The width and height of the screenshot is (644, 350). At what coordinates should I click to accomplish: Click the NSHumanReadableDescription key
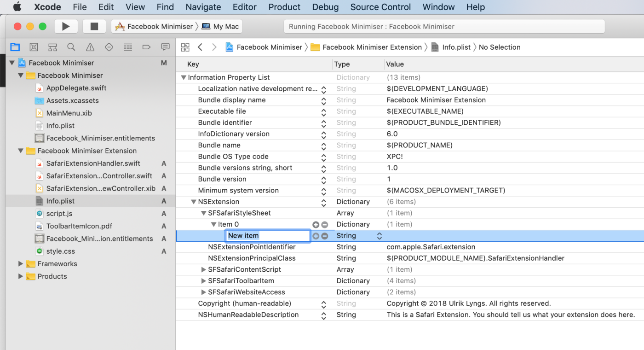(x=248, y=315)
